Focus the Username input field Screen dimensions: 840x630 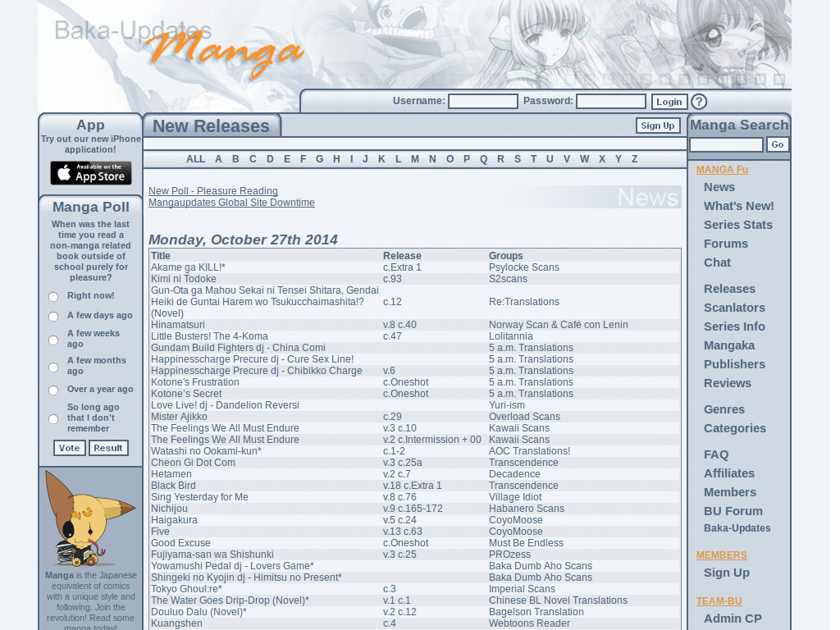(x=482, y=101)
